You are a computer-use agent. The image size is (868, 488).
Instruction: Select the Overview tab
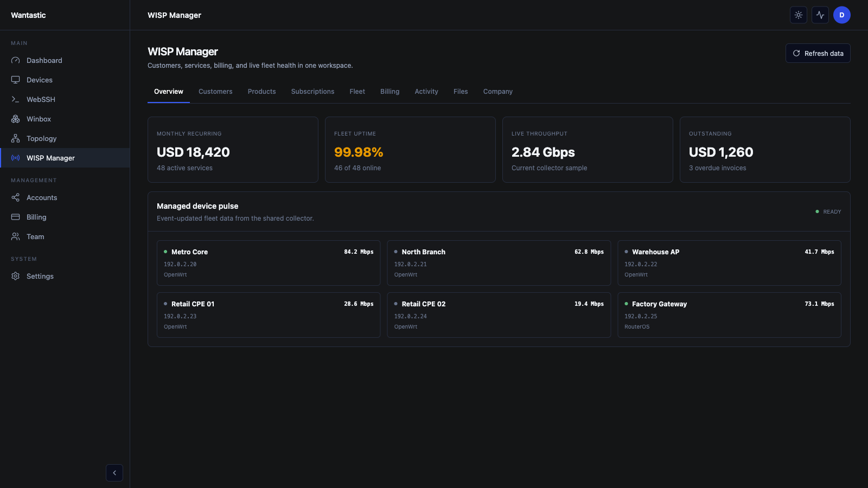[x=169, y=92]
